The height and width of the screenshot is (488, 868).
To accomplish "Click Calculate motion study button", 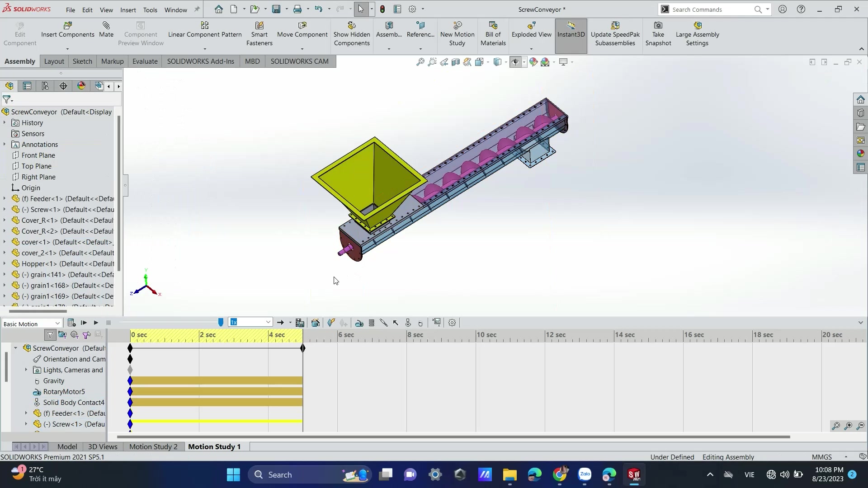I will pos(71,323).
